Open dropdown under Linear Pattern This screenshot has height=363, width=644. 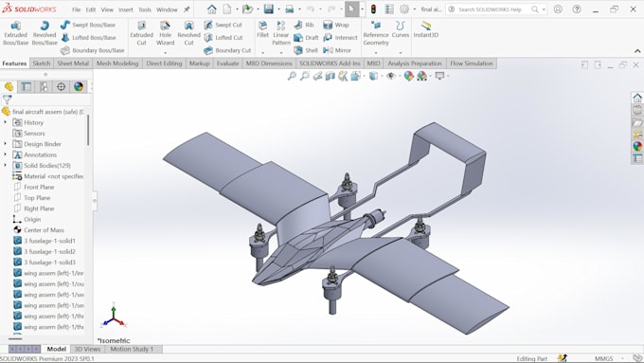click(x=281, y=53)
